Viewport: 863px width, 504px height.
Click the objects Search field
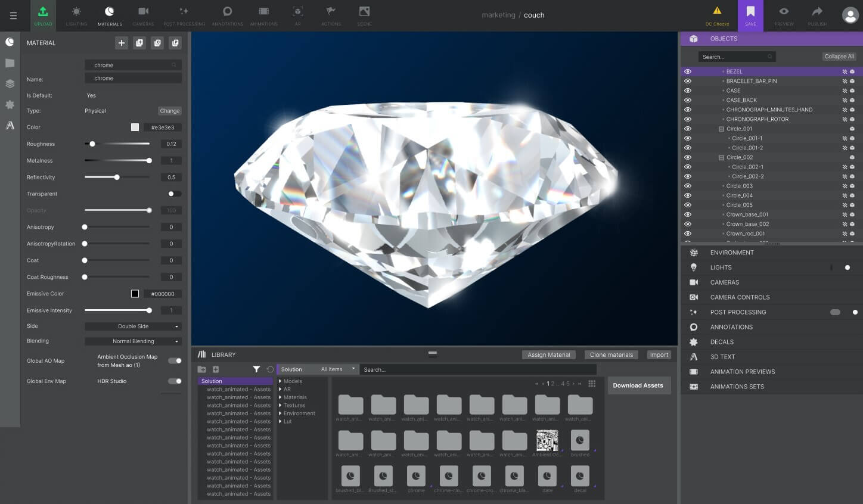[737, 57]
